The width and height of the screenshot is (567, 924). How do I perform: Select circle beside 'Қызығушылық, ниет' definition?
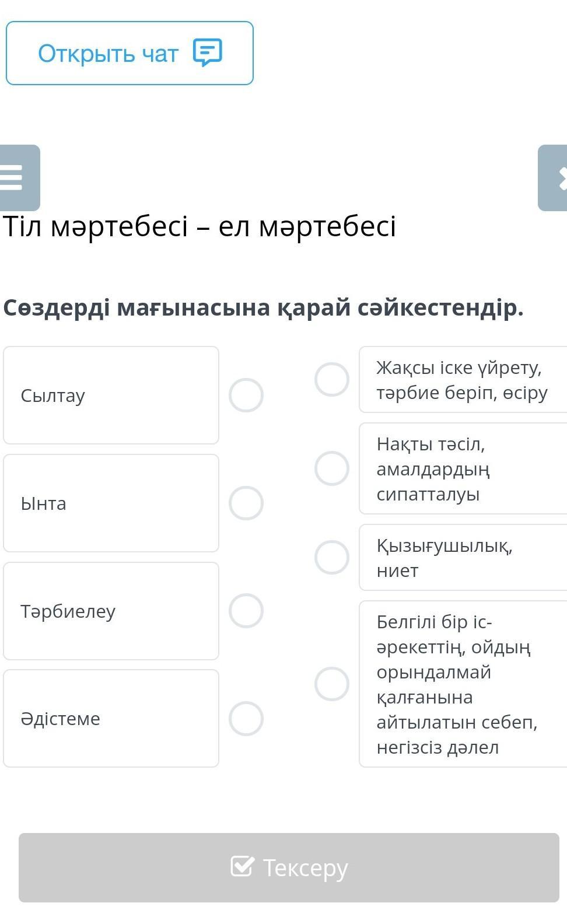point(332,557)
